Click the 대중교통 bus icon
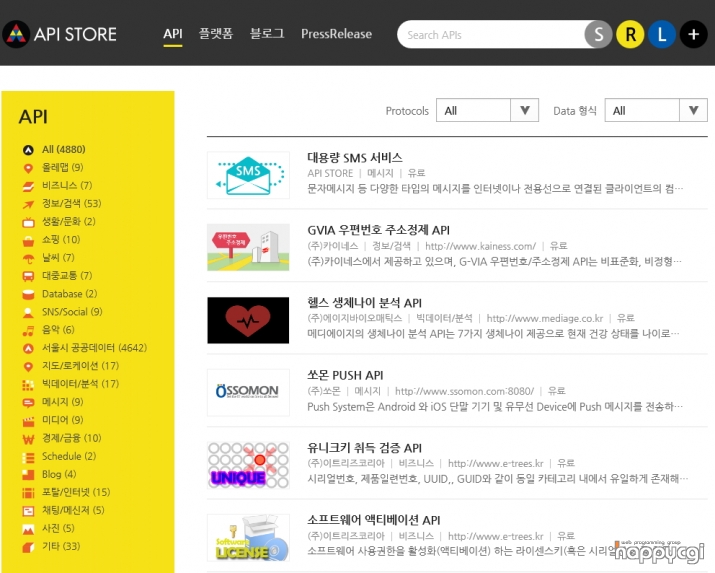The image size is (715, 573). pyautogui.click(x=28, y=276)
